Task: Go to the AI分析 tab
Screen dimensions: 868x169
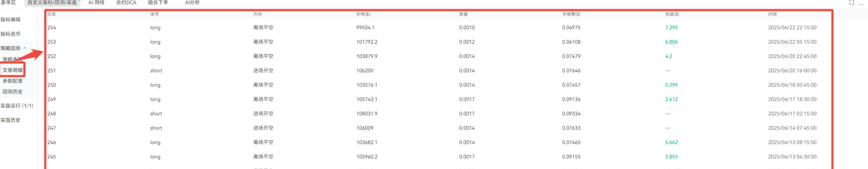Action: [x=192, y=3]
